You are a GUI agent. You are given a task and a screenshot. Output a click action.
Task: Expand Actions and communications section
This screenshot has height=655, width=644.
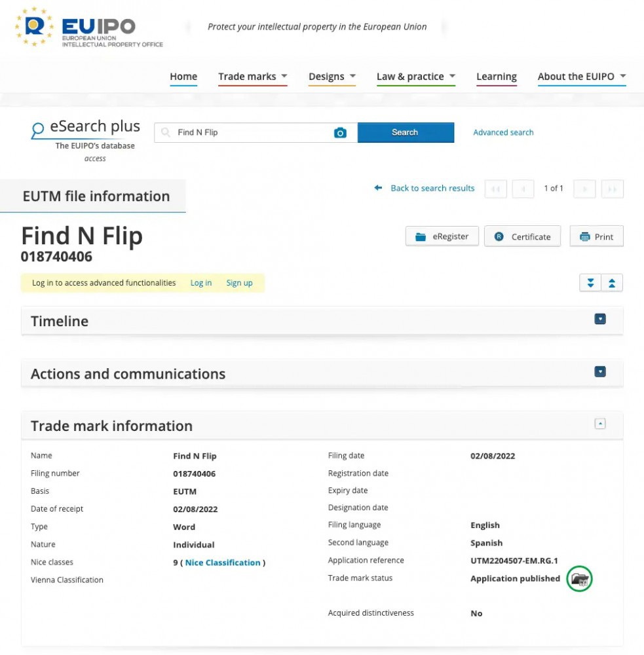600,372
